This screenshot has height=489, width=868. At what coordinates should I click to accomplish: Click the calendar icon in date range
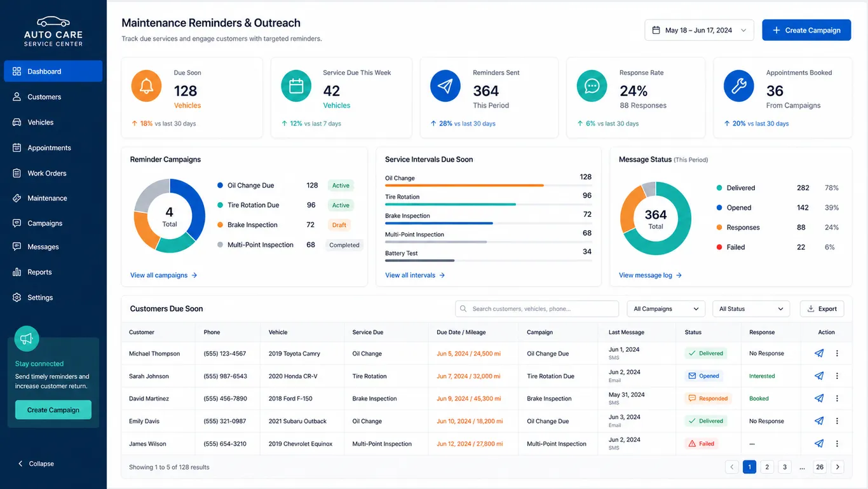[x=656, y=30]
